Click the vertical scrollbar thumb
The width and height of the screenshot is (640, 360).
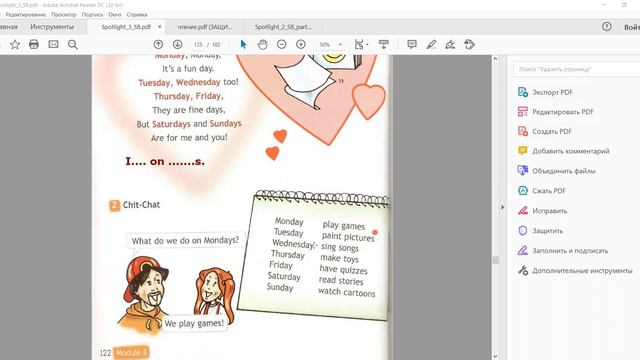click(496, 260)
